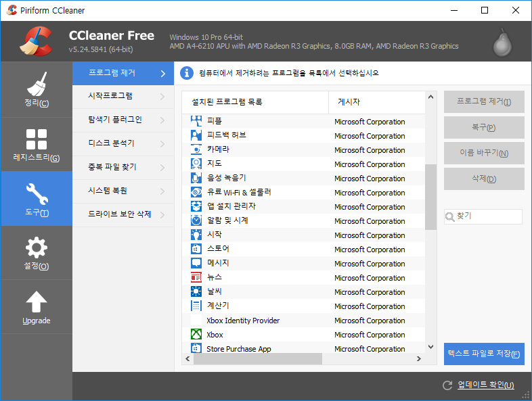The width and height of the screenshot is (532, 401).
Task: Select the 지도 app icon
Action: [196, 164]
